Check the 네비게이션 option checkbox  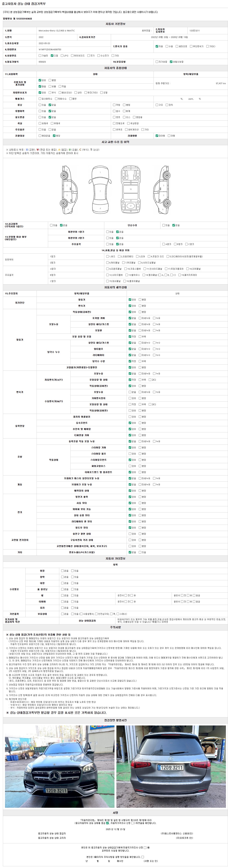coord(126,129)
